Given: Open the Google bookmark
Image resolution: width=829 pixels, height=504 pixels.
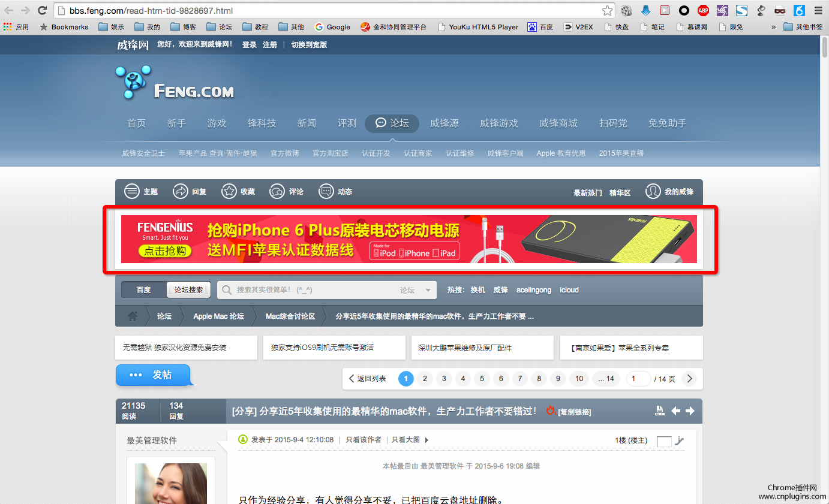Looking at the screenshot, I should (332, 27).
